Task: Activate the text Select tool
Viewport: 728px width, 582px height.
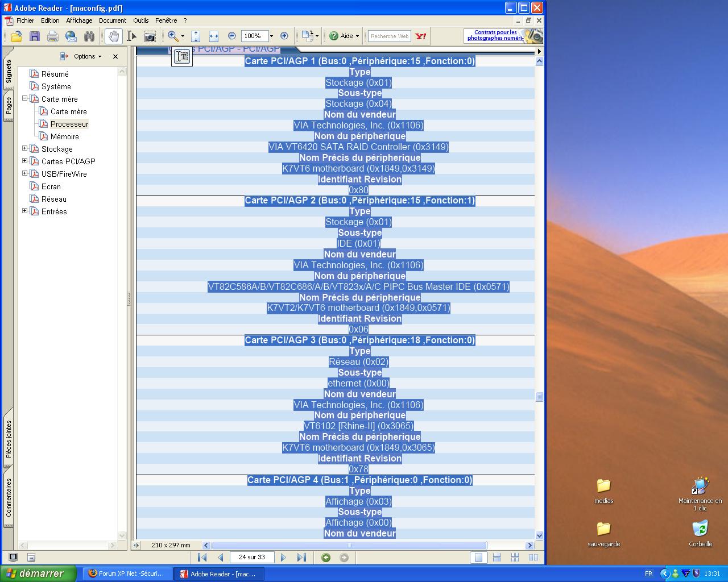Action: pyautogui.click(x=131, y=36)
